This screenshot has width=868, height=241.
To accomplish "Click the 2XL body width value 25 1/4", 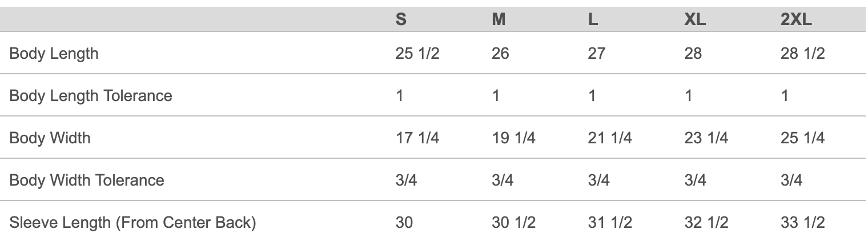I will point(802,138).
